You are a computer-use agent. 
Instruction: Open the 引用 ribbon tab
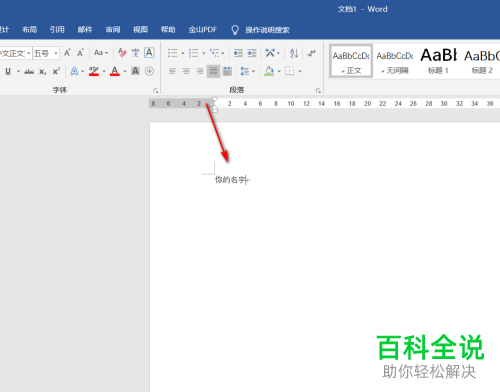[57, 30]
